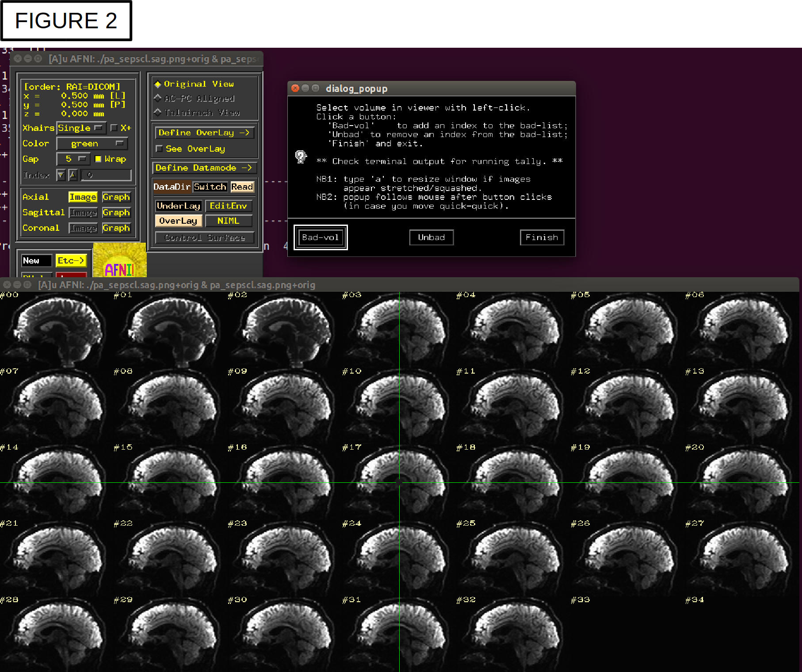Screen dimensions: 802x672
Task: Click the Unbad button
Action: (x=431, y=237)
